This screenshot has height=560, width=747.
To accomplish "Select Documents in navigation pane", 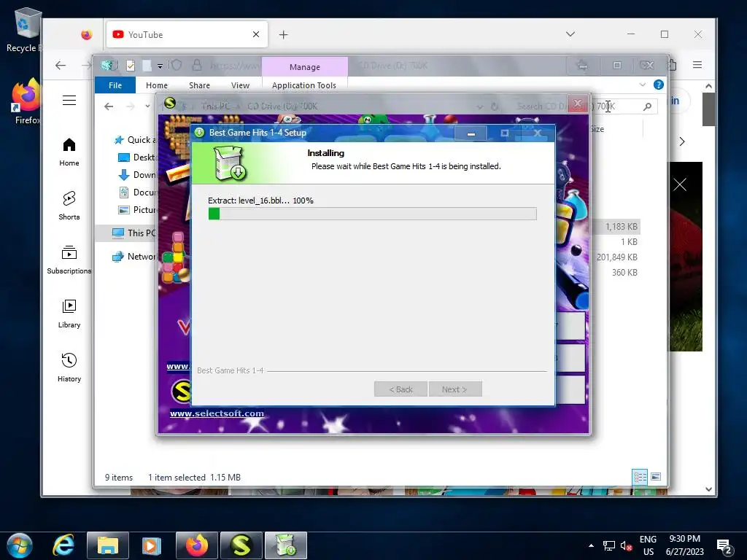I will (x=136, y=192).
